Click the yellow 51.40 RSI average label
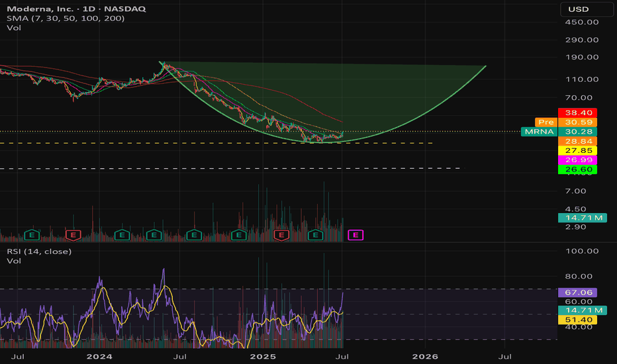The image size is (617, 364). (x=578, y=320)
